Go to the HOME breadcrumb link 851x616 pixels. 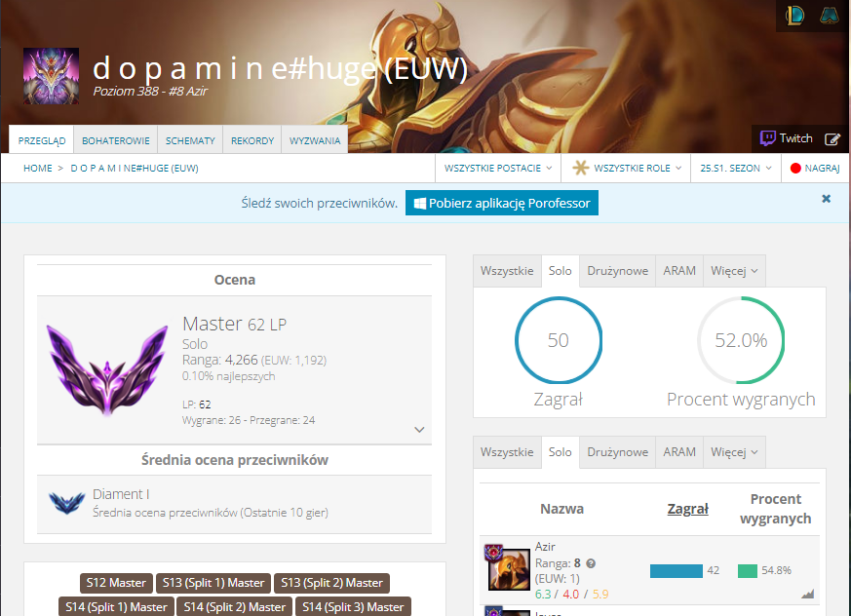coord(37,169)
